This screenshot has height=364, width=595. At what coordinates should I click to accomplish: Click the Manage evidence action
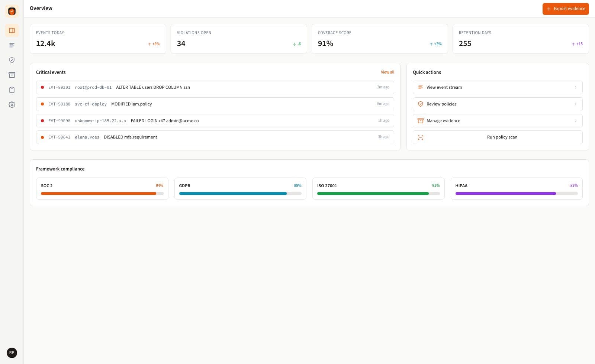498,121
